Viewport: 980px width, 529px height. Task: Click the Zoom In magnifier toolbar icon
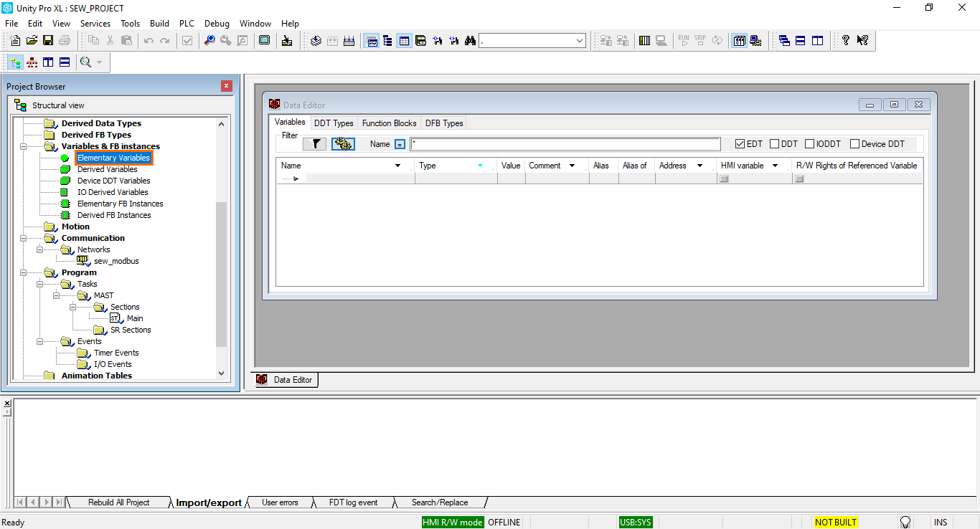pos(209,41)
